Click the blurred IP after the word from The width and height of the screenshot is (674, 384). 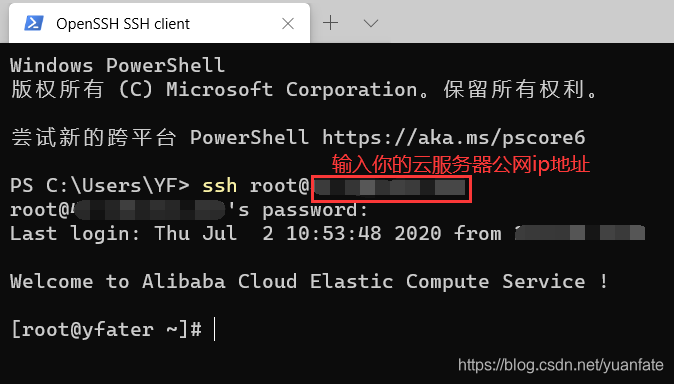click(x=580, y=233)
